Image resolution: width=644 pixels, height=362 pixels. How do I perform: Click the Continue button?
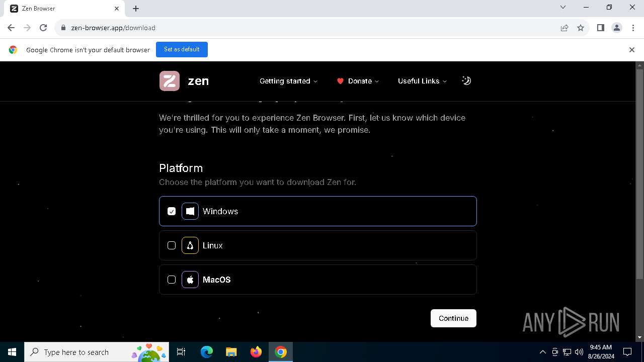click(x=453, y=318)
